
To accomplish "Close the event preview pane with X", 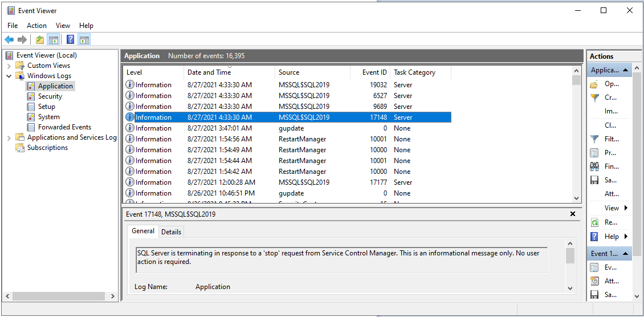I will (x=573, y=214).
